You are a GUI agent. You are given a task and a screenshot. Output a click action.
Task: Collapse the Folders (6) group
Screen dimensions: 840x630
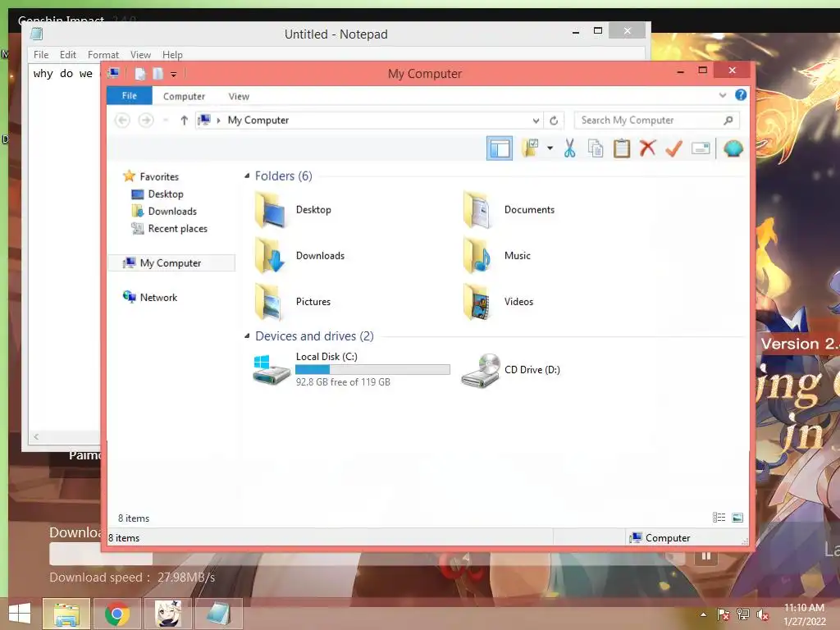click(x=247, y=176)
